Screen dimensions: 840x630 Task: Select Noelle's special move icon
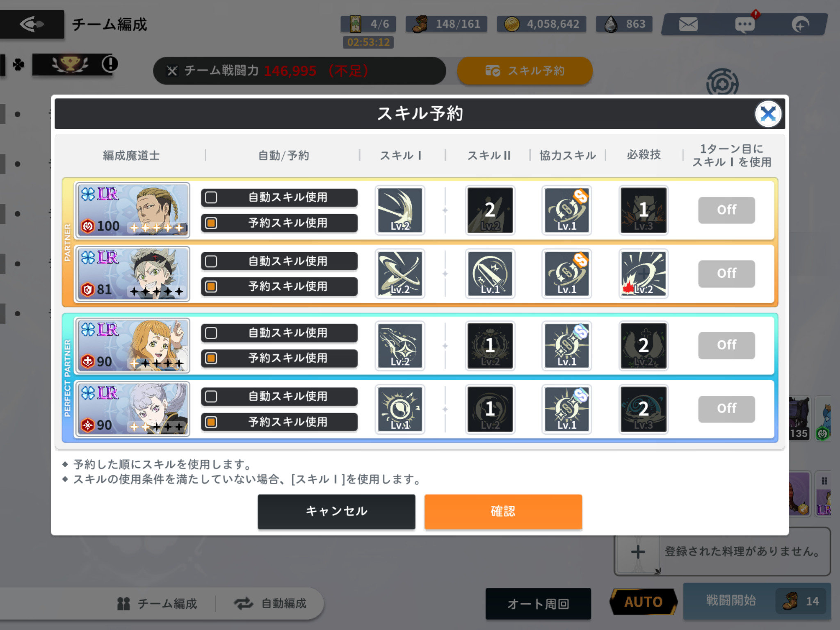click(644, 409)
